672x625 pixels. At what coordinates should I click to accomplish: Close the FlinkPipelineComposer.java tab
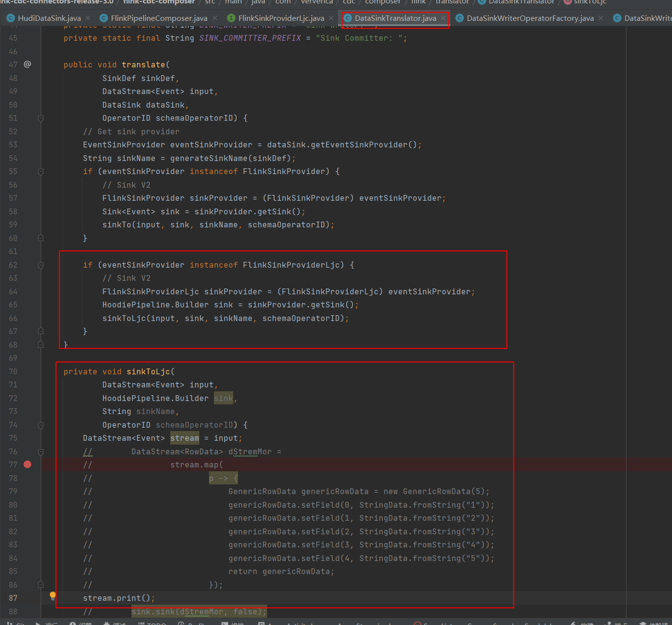[x=215, y=18]
